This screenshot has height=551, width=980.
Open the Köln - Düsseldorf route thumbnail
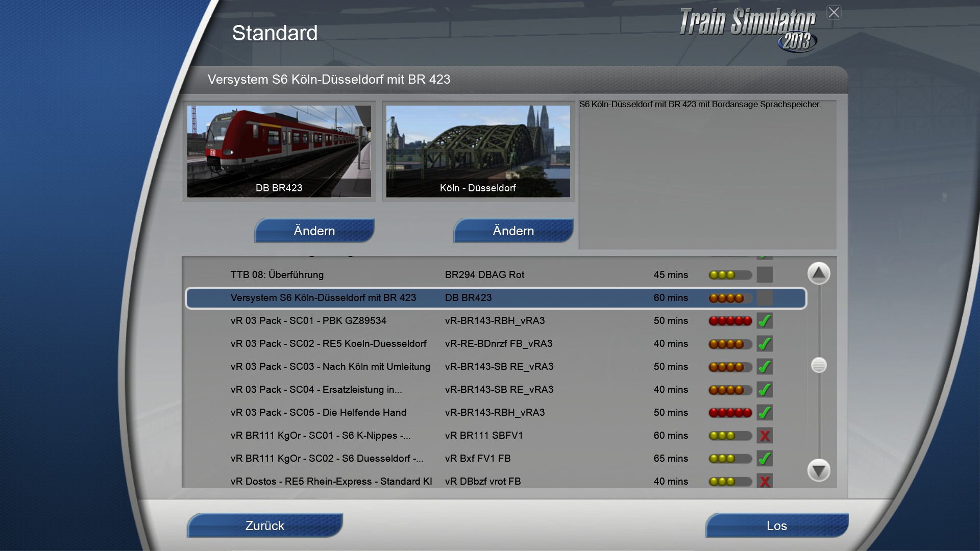478,151
